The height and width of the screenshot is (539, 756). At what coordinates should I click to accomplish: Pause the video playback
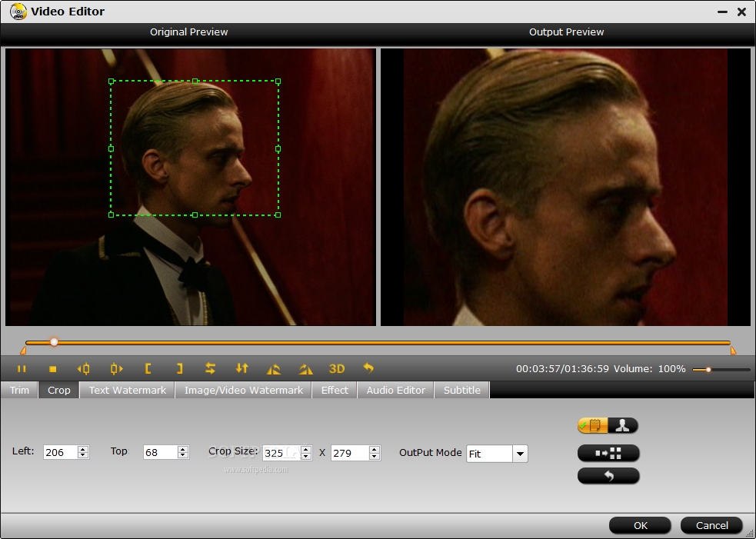point(22,369)
